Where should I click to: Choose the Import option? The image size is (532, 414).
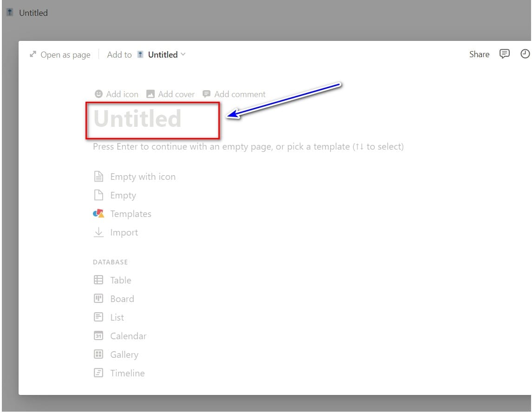coord(116,232)
